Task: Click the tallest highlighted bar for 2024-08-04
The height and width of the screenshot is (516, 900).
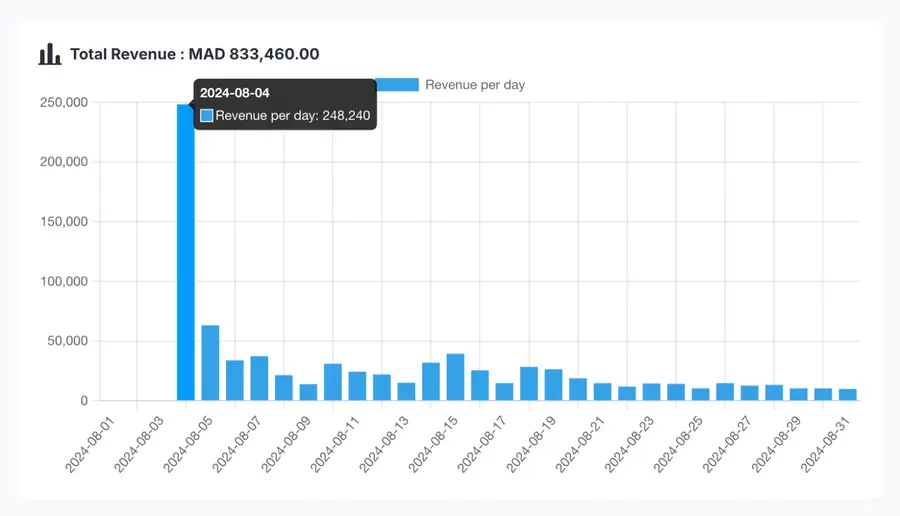Action: (x=185, y=253)
